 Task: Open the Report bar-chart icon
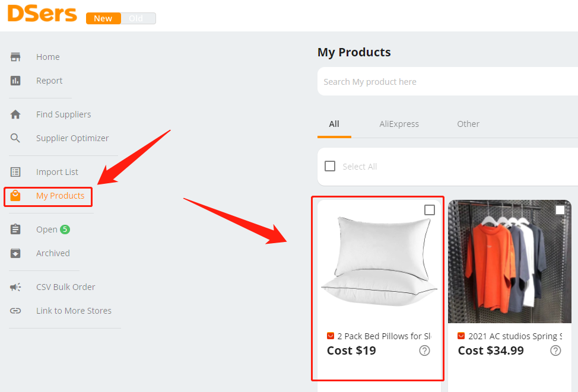(15, 81)
